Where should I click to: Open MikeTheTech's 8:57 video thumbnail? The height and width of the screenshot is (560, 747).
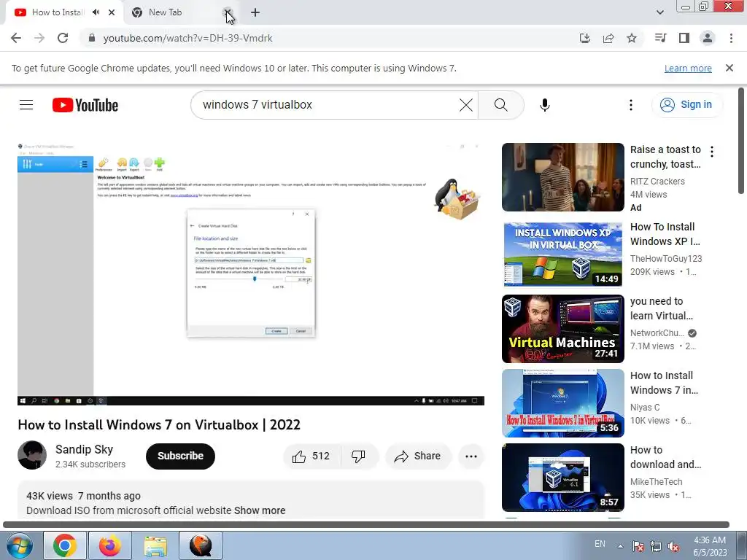(x=562, y=477)
